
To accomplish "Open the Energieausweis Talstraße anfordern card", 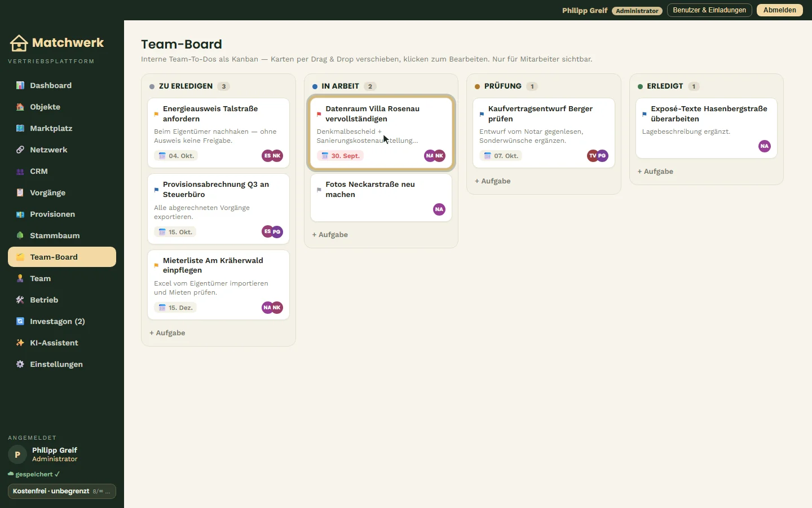I will click(x=218, y=133).
